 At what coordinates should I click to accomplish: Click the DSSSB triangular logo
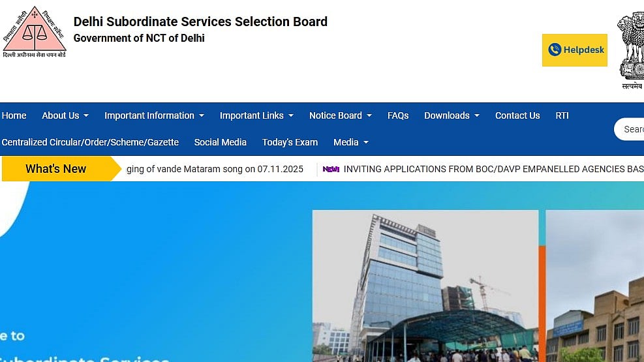35,33
